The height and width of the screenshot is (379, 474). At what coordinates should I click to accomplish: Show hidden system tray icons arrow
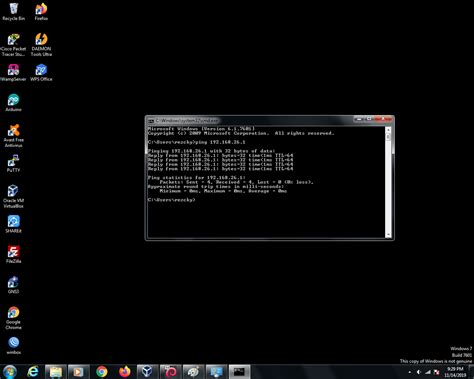[410, 372]
